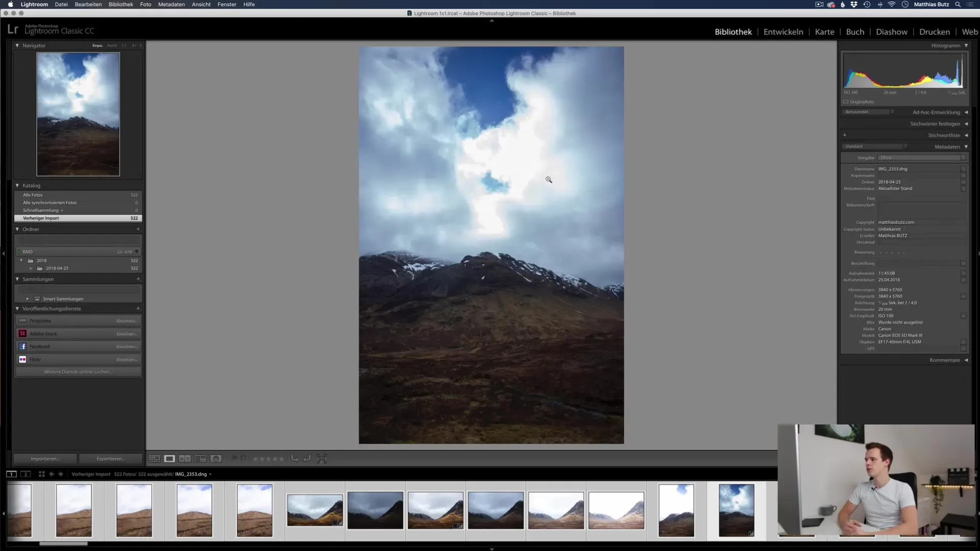The height and width of the screenshot is (551, 980).
Task: Click the Festplatte publish service icon
Action: 22,321
